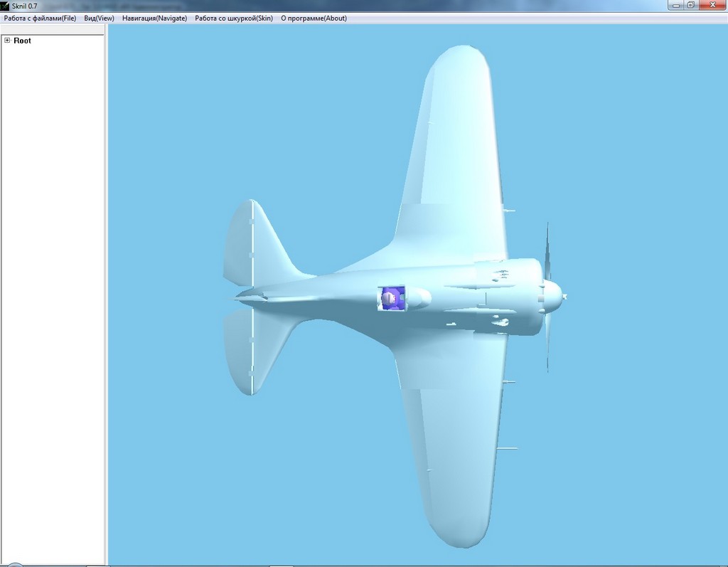Close the Sknil 0.7 window
Screen dimensions: 728x567
712,5
